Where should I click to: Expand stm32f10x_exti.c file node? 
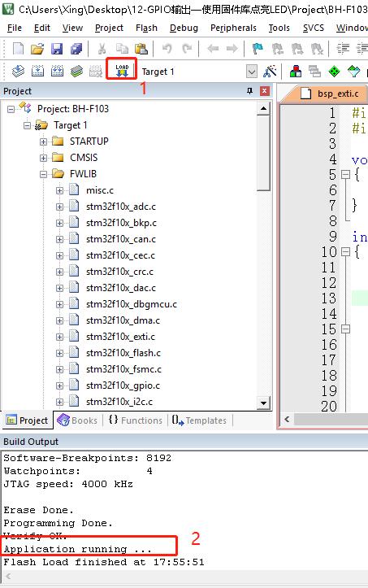coord(59,338)
